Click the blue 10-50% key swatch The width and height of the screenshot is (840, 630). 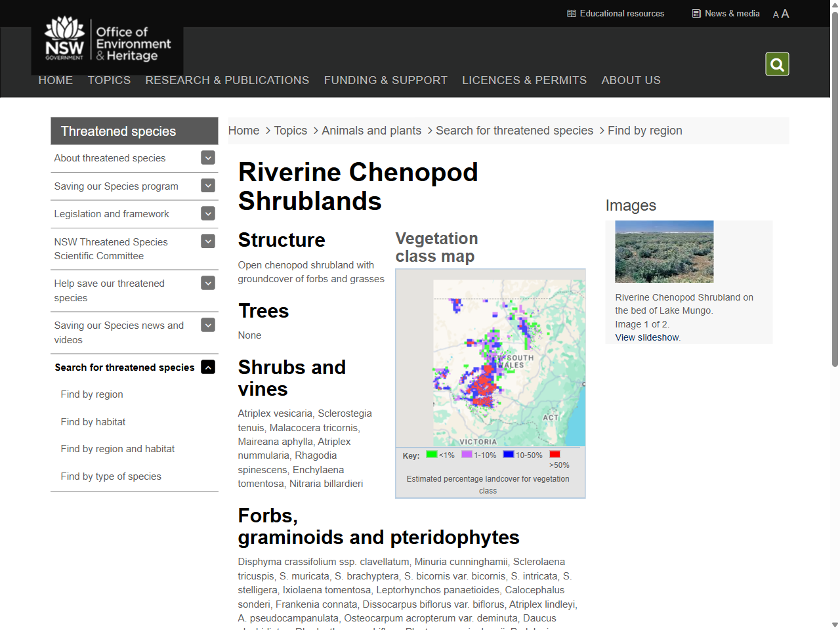pyautogui.click(x=509, y=454)
